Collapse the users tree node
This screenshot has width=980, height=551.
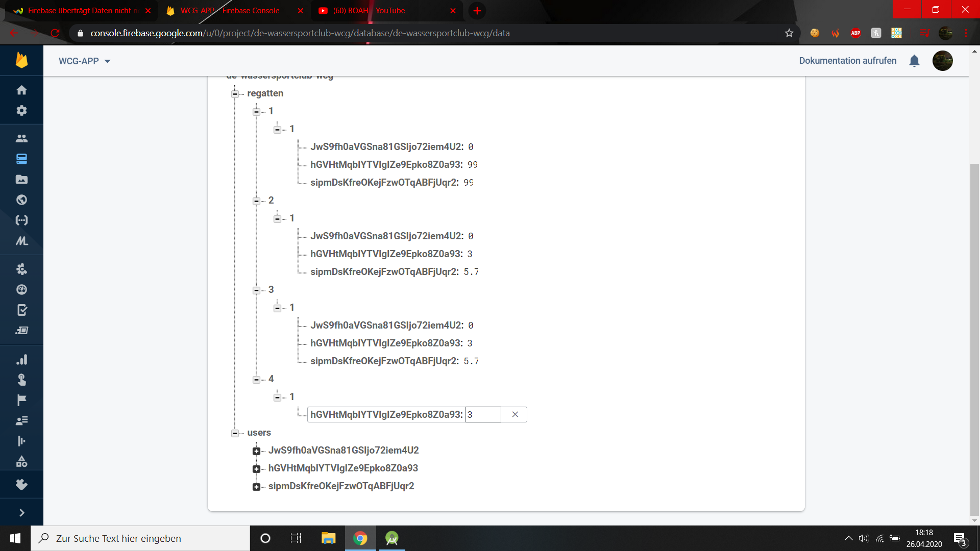point(235,433)
